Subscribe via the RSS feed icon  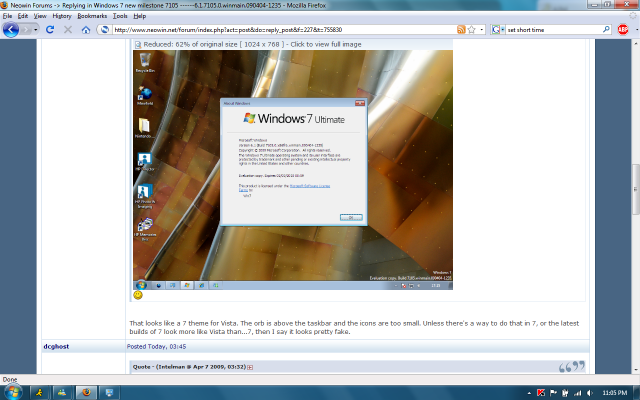(x=461, y=29)
